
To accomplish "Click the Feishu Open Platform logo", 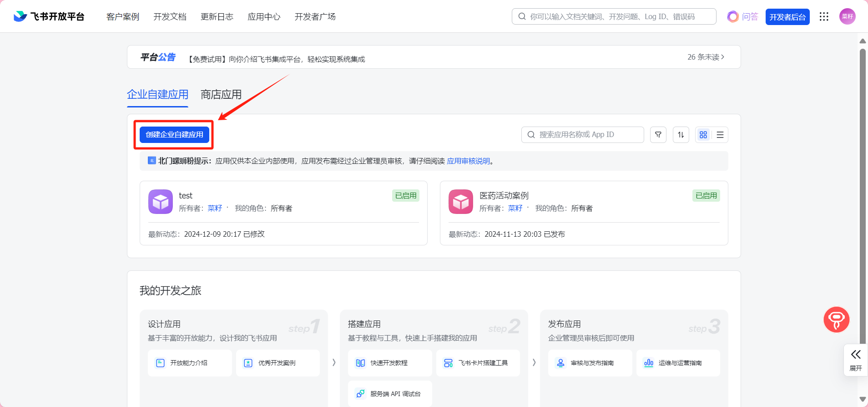I will click(x=49, y=17).
